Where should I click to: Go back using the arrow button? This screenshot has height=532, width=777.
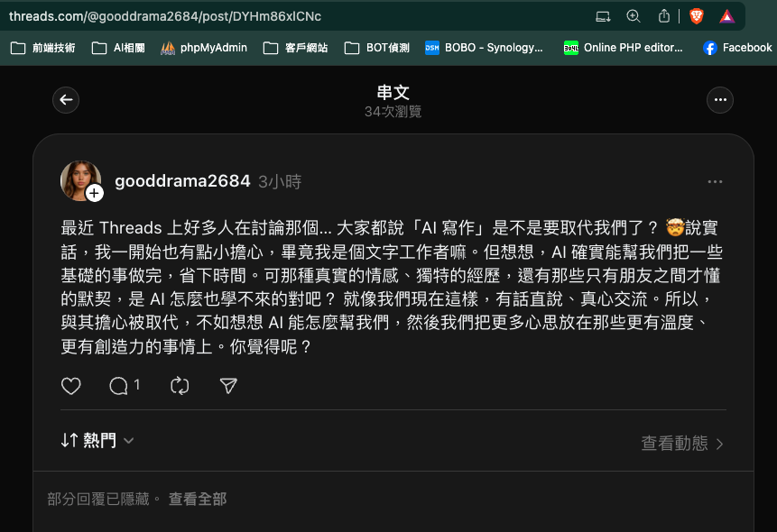[66, 100]
